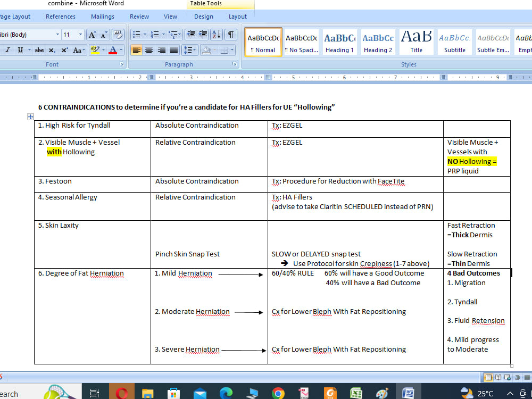Image resolution: width=532 pixels, height=399 pixels.
Task: Open Font dialog launcher
Action: 121,64
